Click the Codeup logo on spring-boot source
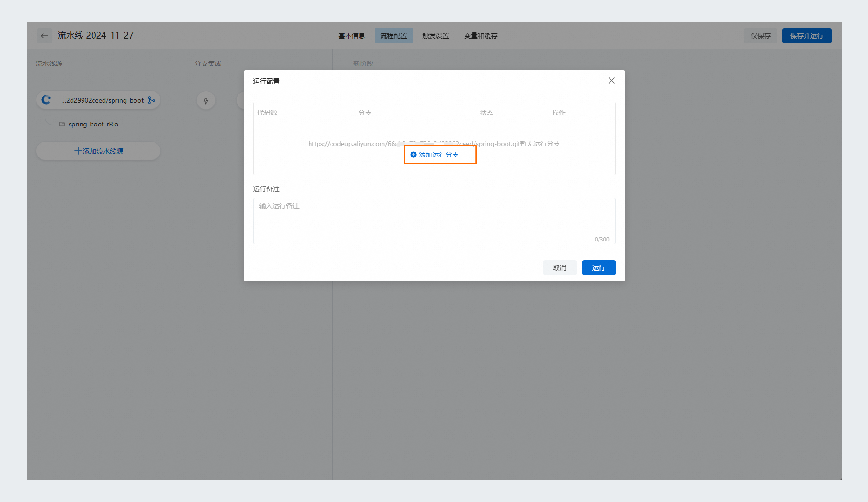The image size is (868, 502). coord(46,100)
